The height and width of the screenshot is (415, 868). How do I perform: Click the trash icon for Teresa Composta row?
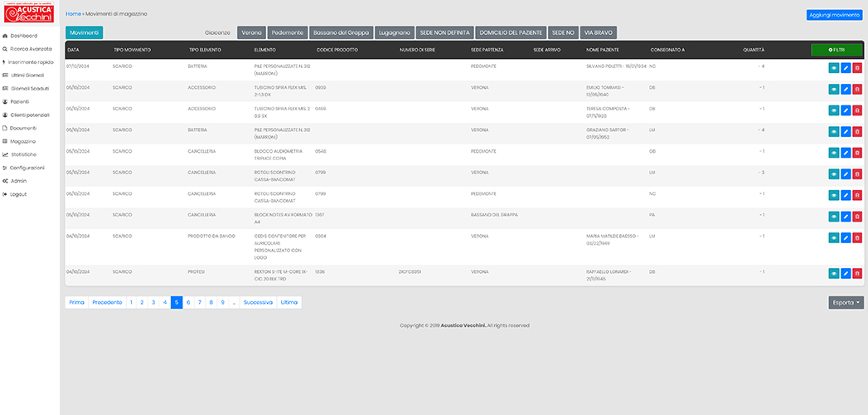click(857, 110)
